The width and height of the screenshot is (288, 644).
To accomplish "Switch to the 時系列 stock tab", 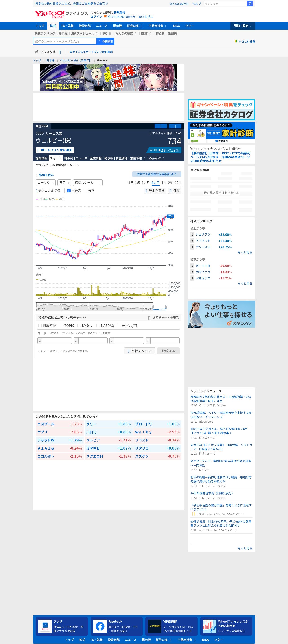I will click(x=69, y=158).
